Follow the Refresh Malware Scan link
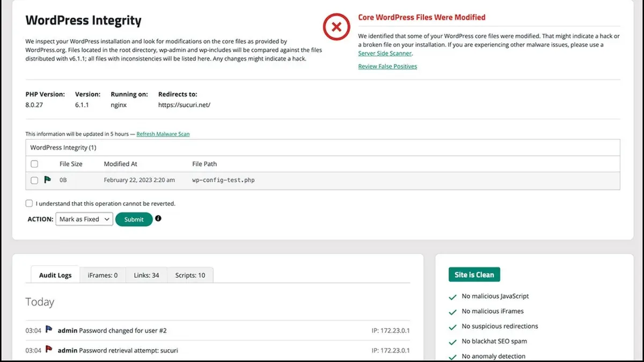This screenshot has height=362, width=644. [163, 134]
